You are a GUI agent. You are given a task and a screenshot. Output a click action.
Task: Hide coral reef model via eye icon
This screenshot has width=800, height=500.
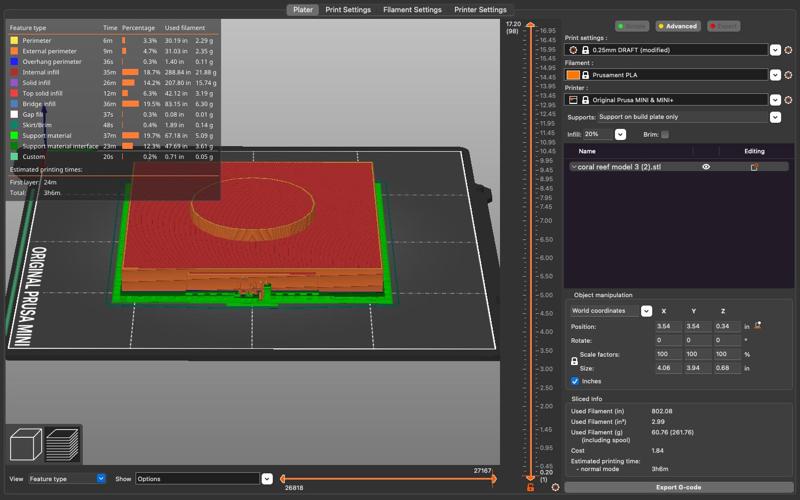coord(706,167)
